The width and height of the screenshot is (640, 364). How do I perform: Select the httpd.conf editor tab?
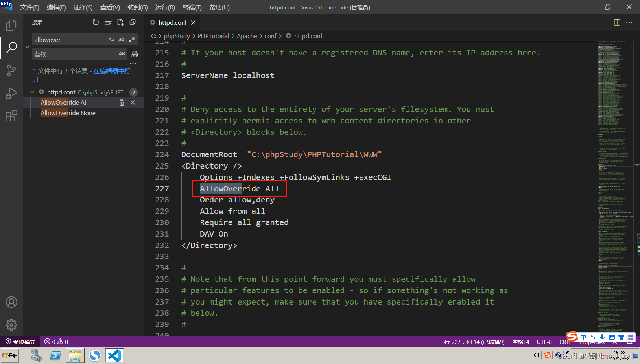pyautogui.click(x=172, y=23)
